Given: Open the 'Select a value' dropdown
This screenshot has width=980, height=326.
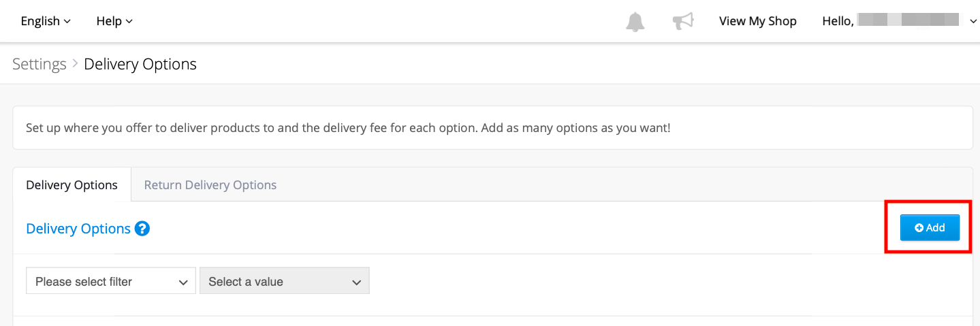Looking at the screenshot, I should click(x=285, y=281).
